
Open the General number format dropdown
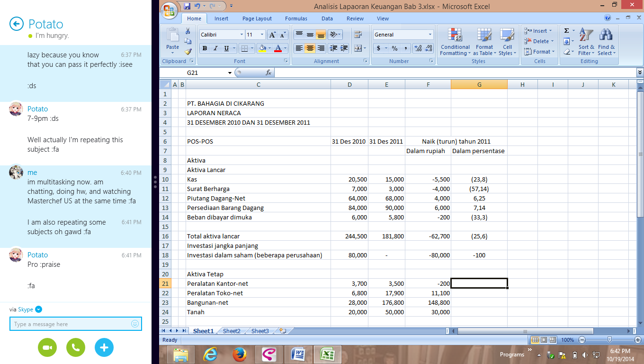430,35
